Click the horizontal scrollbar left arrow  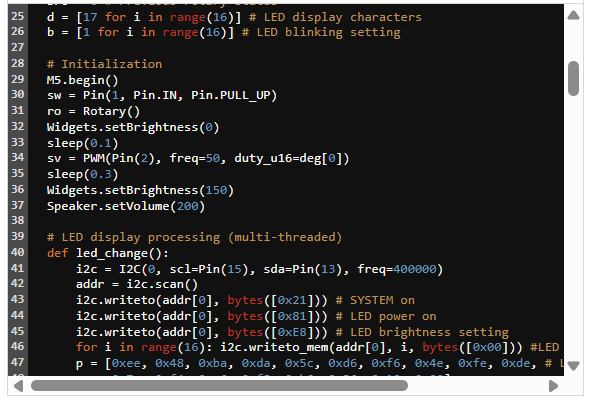pos(18,386)
